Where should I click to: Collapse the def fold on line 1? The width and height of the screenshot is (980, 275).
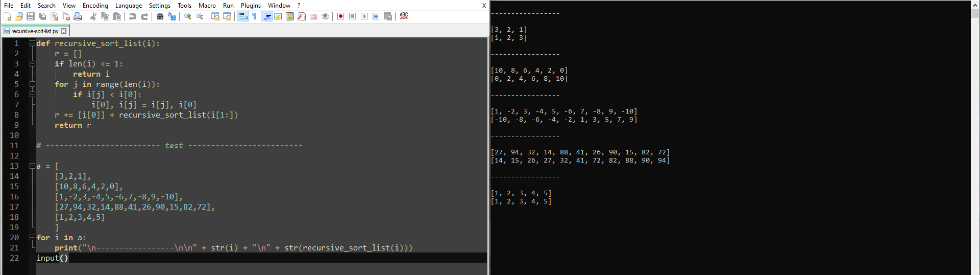click(x=32, y=43)
